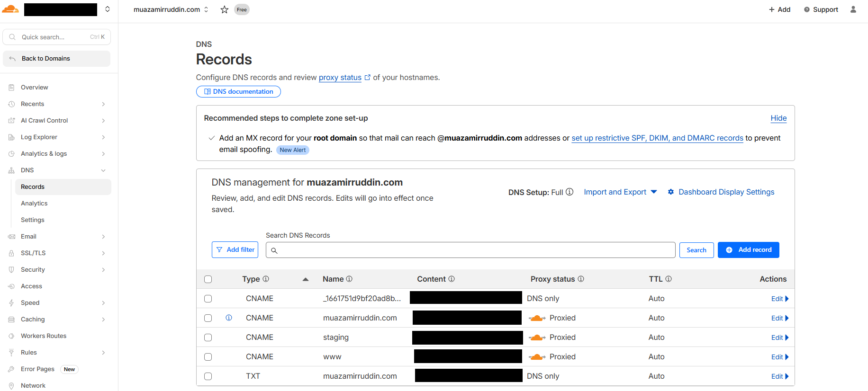Click the Network pin icon
Image resolution: width=868 pixels, height=391 pixels.
click(11, 386)
